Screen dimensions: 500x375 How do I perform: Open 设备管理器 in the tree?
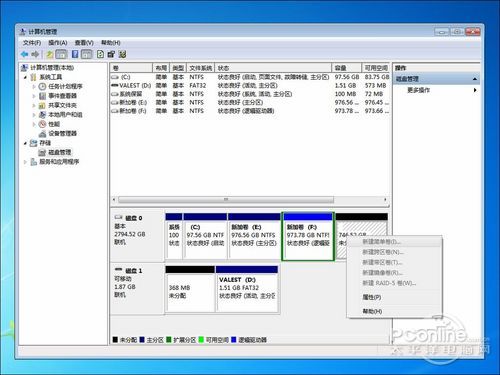click(62, 133)
